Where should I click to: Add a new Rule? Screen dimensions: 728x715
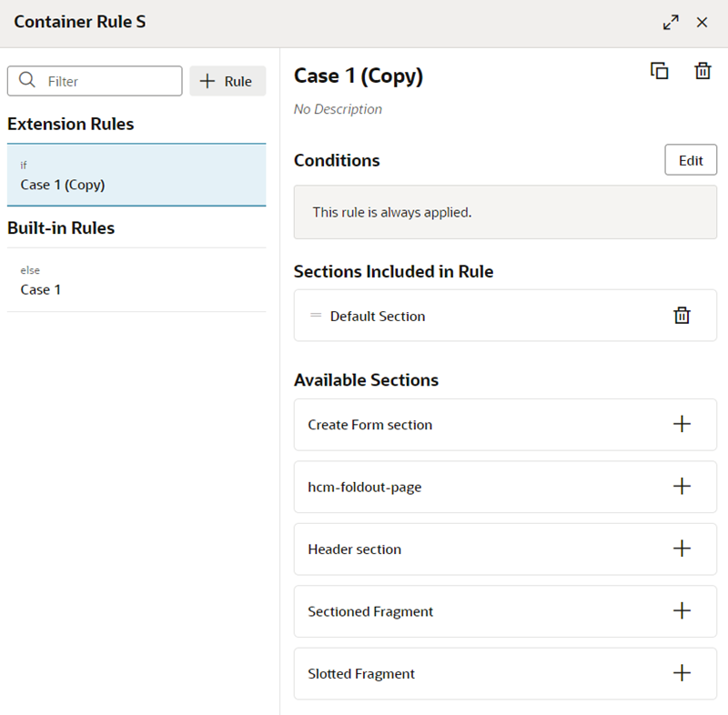click(x=227, y=81)
